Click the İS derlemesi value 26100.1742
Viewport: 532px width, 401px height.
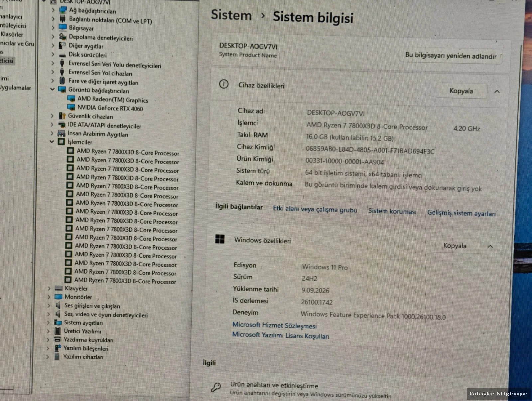[x=317, y=302]
